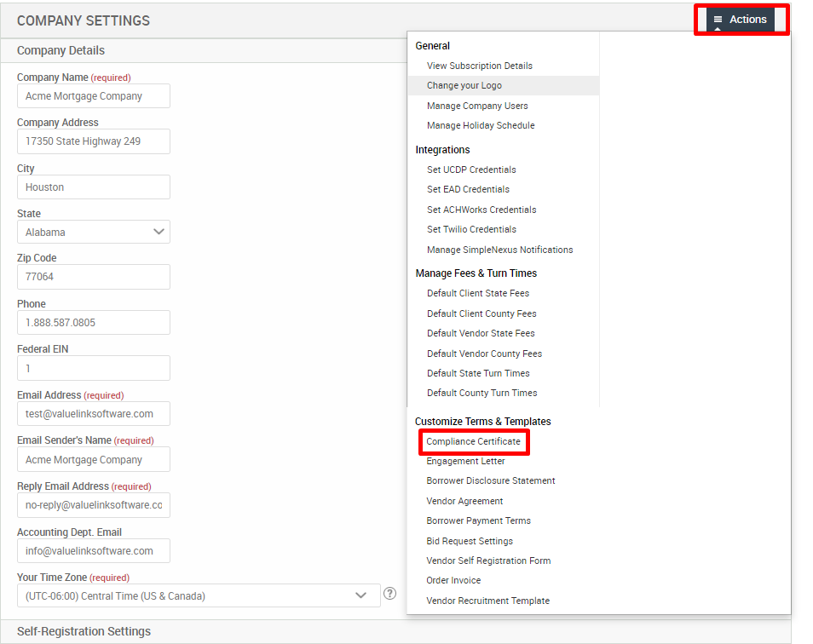The height and width of the screenshot is (644, 813).
Task: Open the Compliance Certificate template
Action: coord(473,441)
